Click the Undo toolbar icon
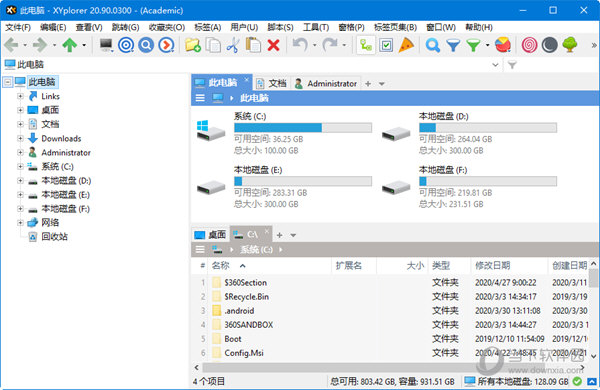The width and height of the screenshot is (600, 390). (x=300, y=45)
